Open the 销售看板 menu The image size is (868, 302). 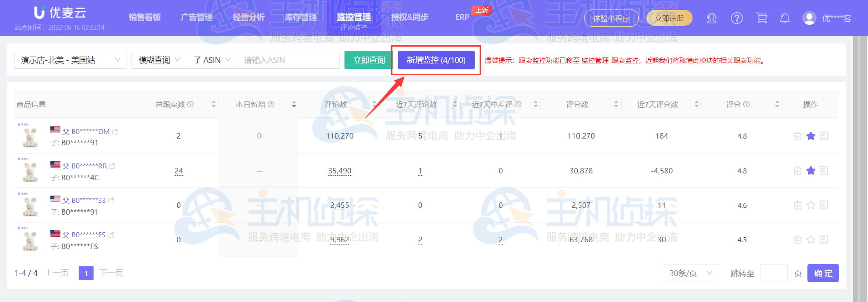coord(145,17)
